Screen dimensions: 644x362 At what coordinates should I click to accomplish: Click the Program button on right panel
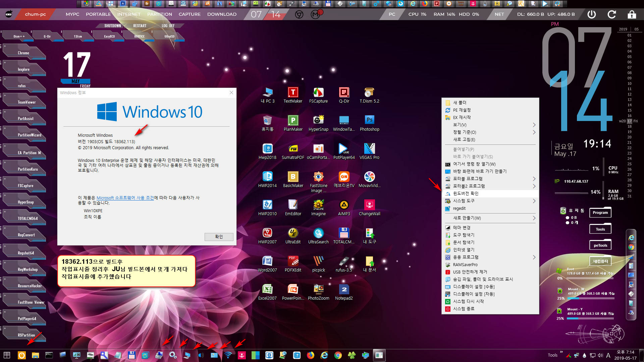[600, 213]
